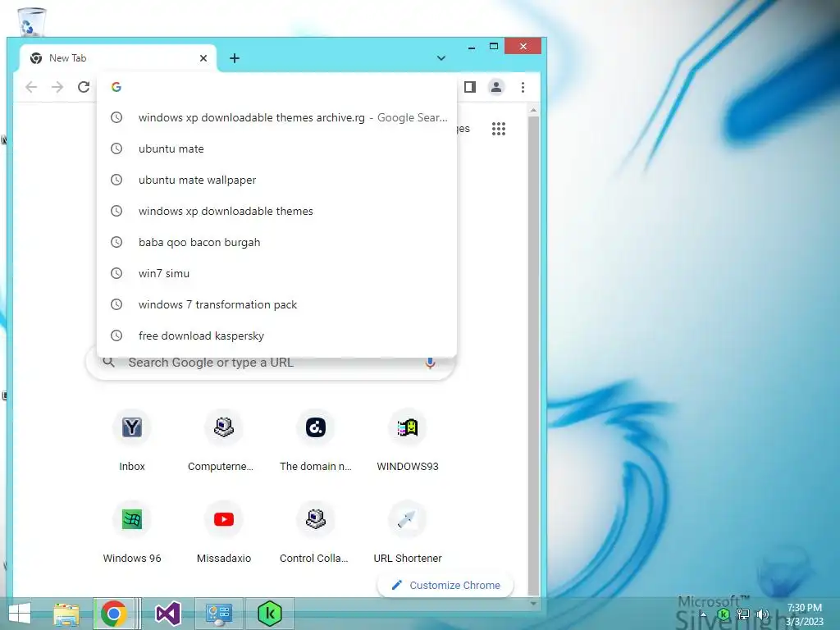This screenshot has width=840, height=630.
Task: Select the 'ubuntu mate' suggestion
Action: (x=276, y=148)
